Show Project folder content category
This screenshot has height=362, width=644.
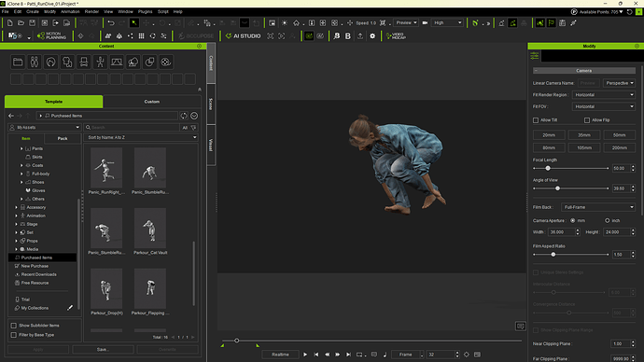coord(18,62)
